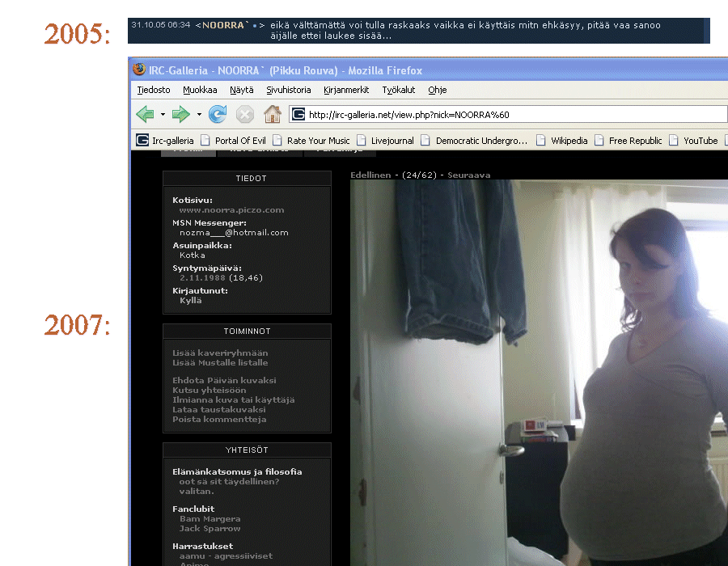Click the page icon beside Livejournal
The width and height of the screenshot is (728, 566).
(x=362, y=140)
